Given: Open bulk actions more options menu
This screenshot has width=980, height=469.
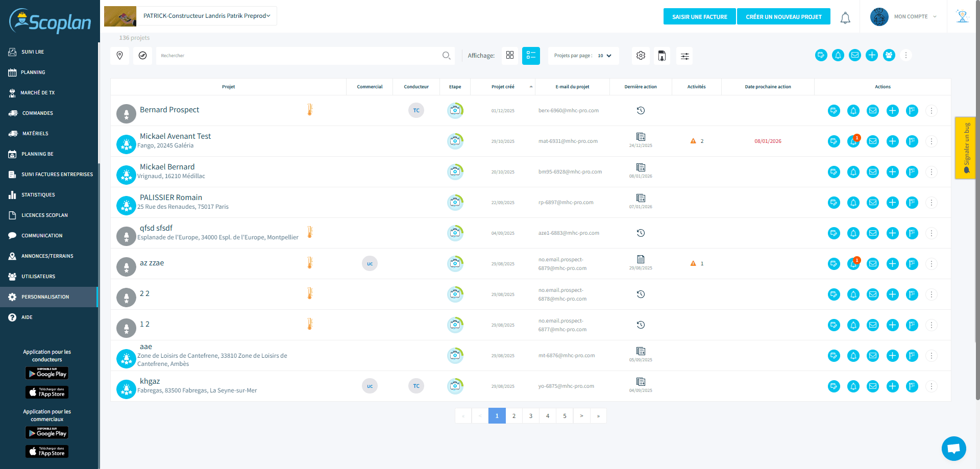Looking at the screenshot, I should click(906, 55).
